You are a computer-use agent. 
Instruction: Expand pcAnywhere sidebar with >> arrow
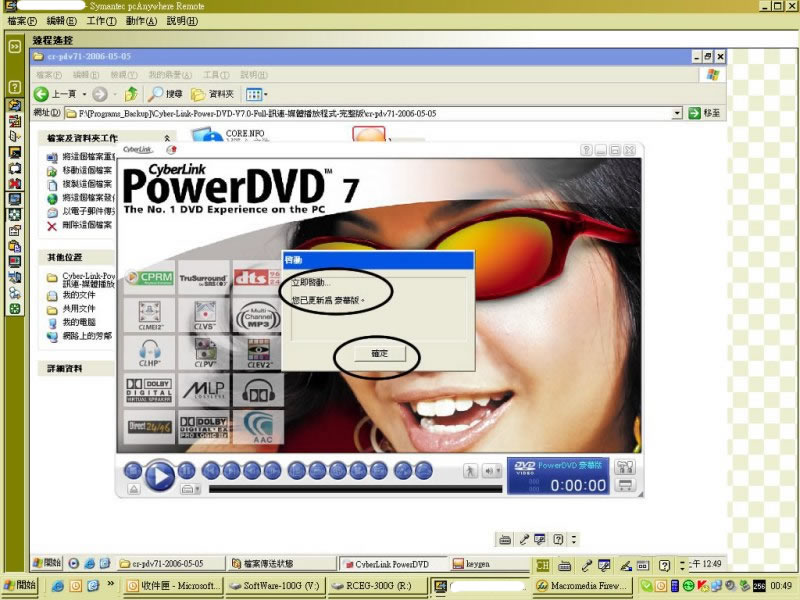15,46
